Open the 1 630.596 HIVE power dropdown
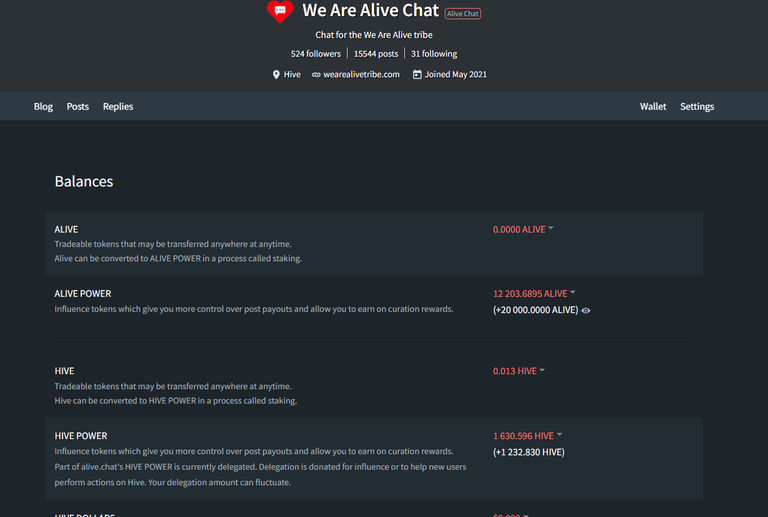 (x=528, y=436)
